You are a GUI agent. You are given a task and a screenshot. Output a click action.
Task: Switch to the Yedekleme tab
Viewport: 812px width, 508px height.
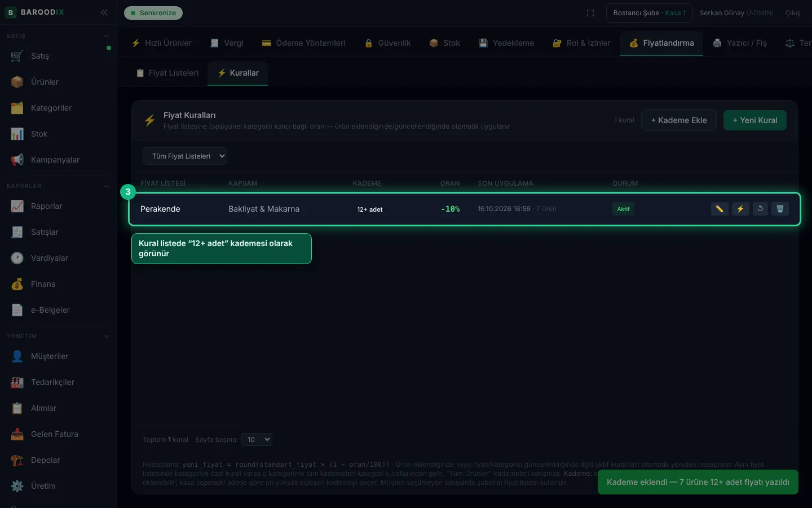[506, 43]
